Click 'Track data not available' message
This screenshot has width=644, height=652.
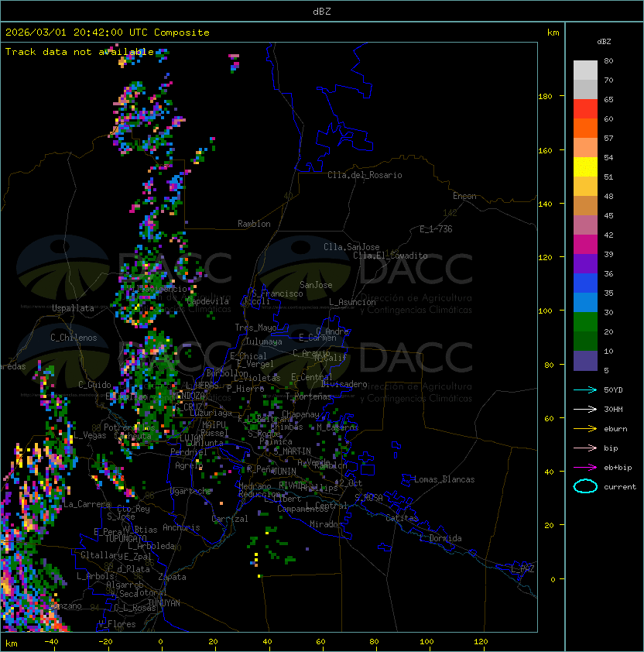pos(80,52)
